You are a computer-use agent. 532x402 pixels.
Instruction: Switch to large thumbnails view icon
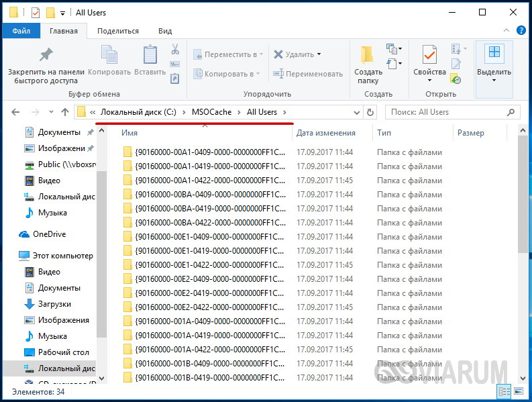click(x=519, y=391)
